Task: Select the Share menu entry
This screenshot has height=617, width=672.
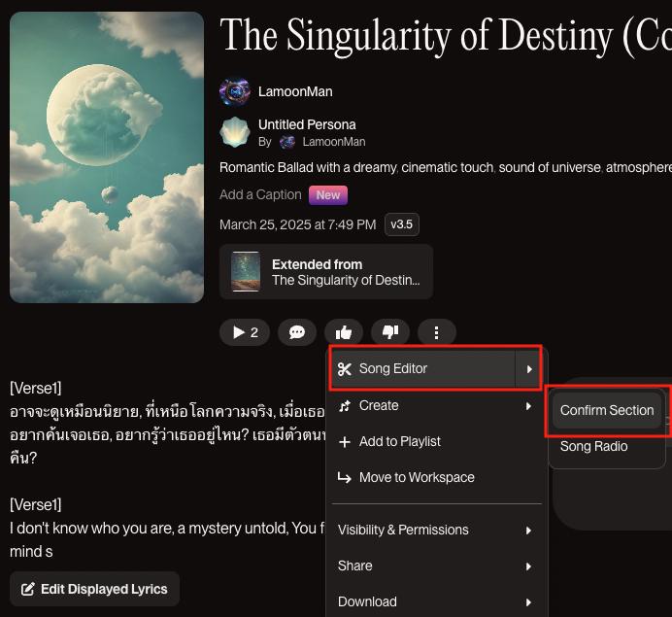Action: point(436,566)
